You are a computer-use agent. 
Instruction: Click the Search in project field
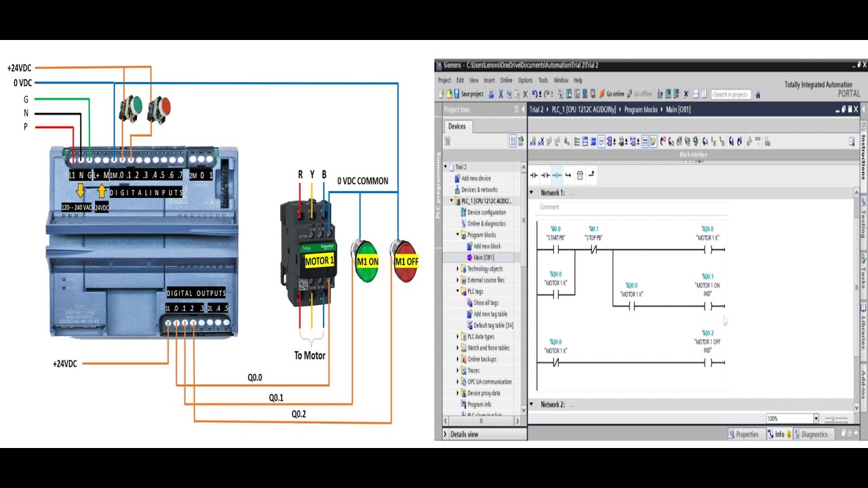(730, 94)
